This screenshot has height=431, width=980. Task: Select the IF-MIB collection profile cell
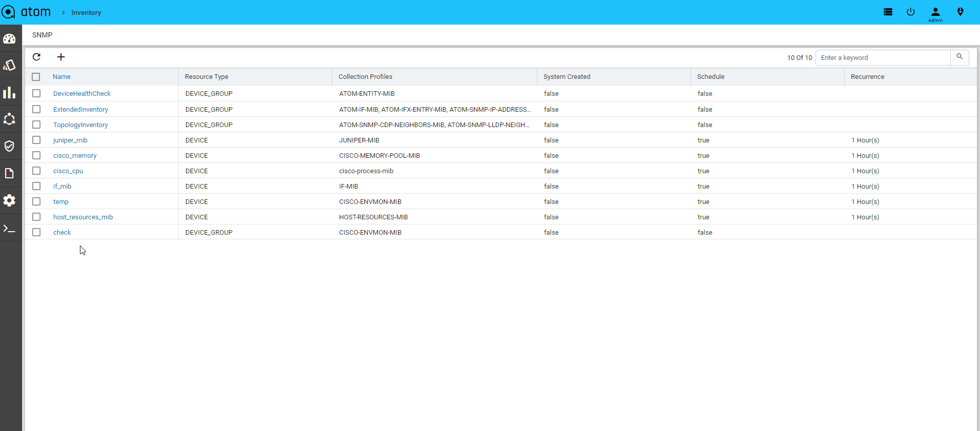tap(348, 187)
